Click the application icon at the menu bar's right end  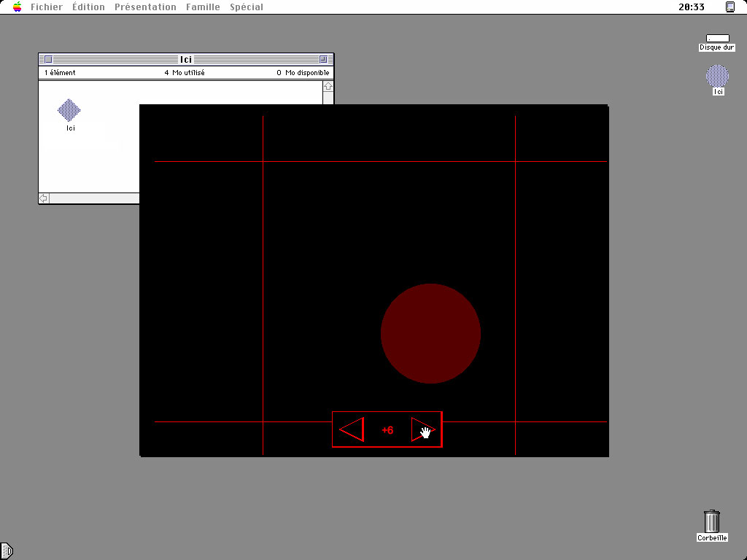coord(729,7)
